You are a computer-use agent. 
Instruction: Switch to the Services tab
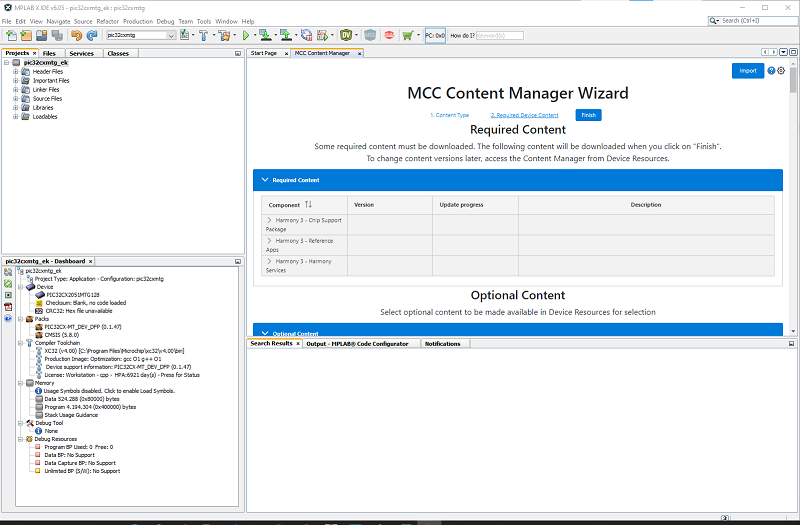(81, 53)
